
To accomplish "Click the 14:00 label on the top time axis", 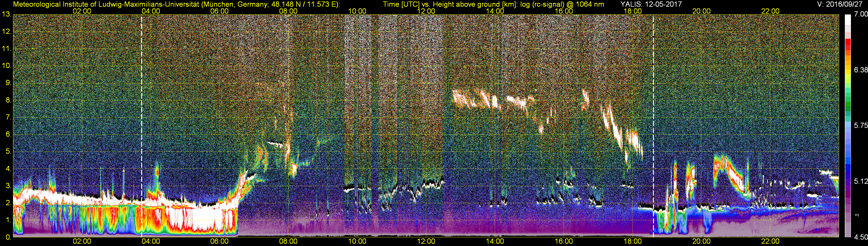I will 495,11.
